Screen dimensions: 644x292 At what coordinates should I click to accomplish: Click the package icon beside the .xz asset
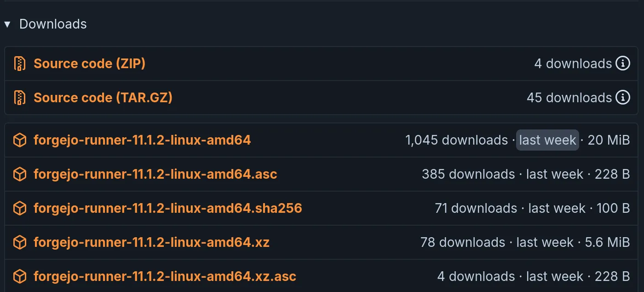pos(19,242)
